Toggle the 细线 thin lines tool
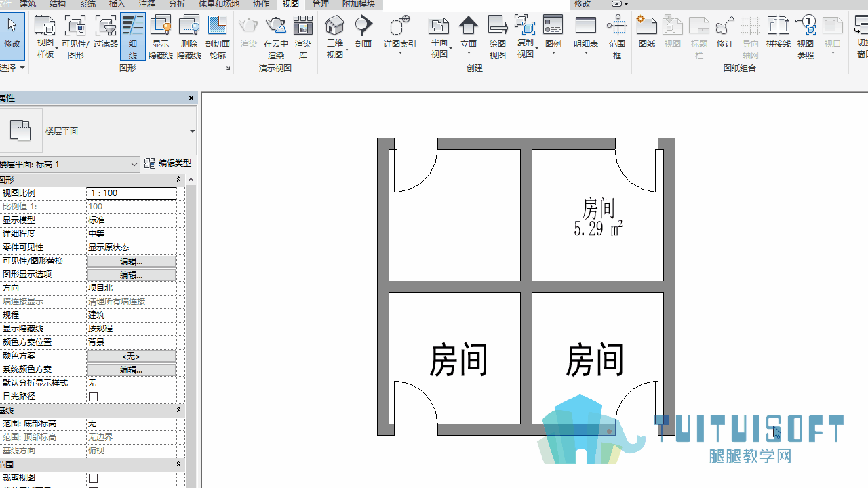The height and width of the screenshot is (488, 868). (x=133, y=37)
